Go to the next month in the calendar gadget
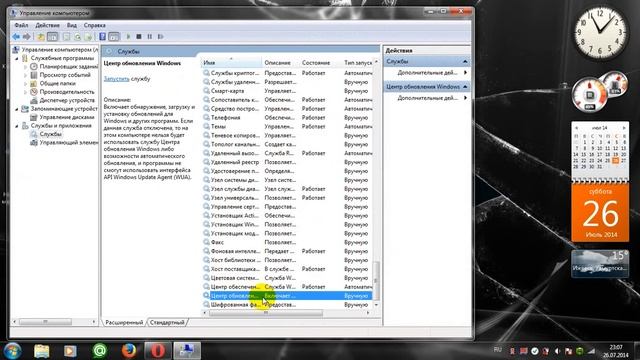The image size is (640, 360). [x=624, y=128]
